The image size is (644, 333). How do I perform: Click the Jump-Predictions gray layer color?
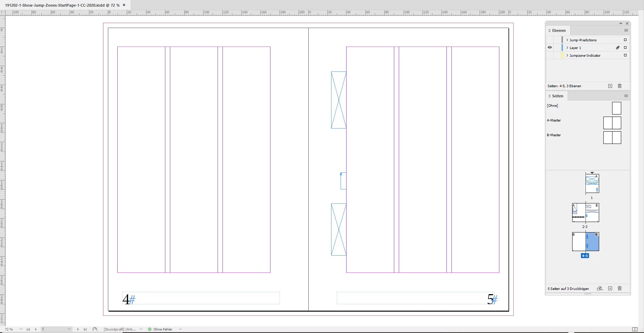[x=562, y=40]
